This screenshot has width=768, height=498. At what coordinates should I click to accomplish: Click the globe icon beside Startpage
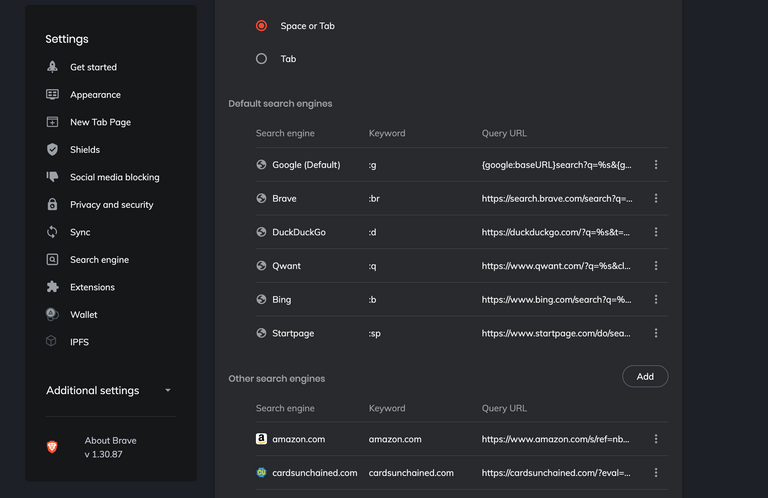[x=261, y=333]
